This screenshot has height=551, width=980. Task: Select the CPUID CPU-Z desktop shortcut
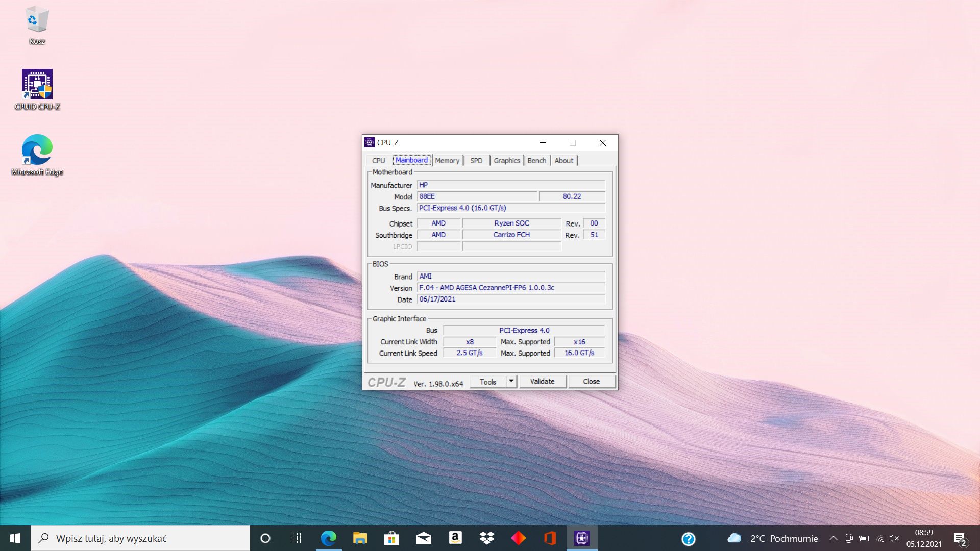pyautogui.click(x=37, y=90)
